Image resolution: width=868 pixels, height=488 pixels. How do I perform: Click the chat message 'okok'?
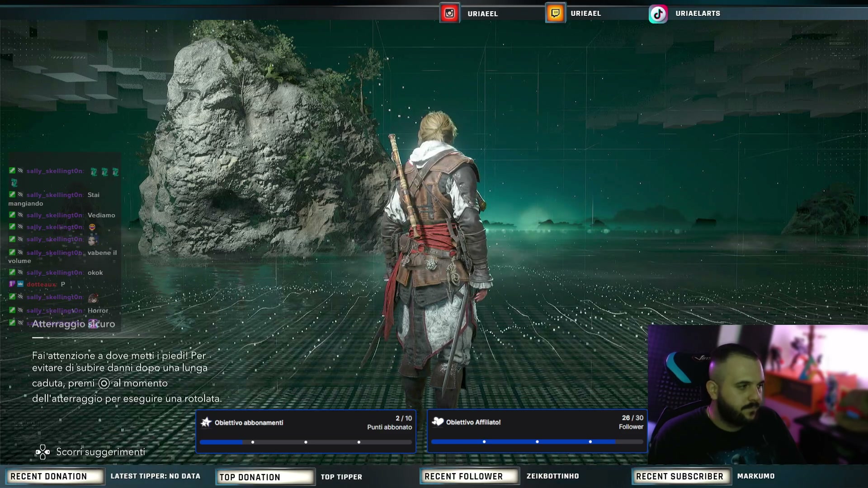click(x=95, y=272)
